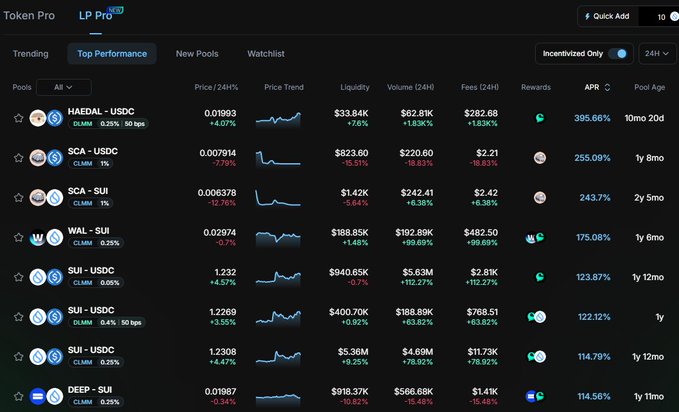Image resolution: width=679 pixels, height=412 pixels.
Task: Click the Fees (24H) column header
Action: click(480, 87)
